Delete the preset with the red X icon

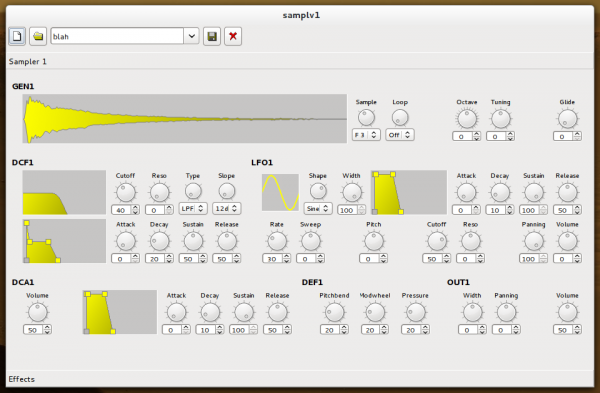click(233, 36)
